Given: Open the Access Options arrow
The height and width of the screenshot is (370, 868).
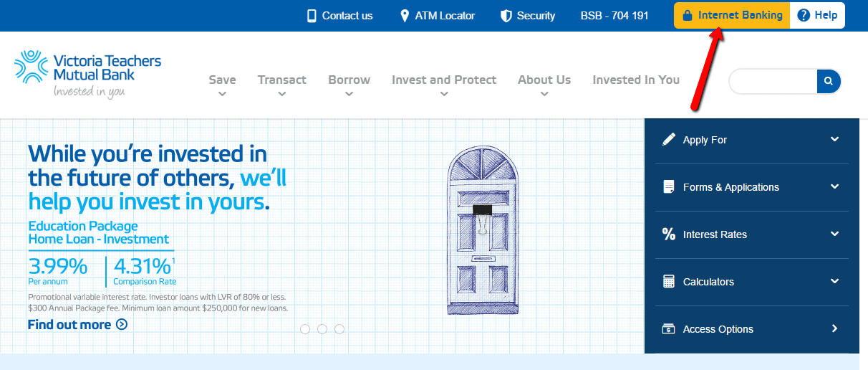Looking at the screenshot, I should pyautogui.click(x=835, y=328).
